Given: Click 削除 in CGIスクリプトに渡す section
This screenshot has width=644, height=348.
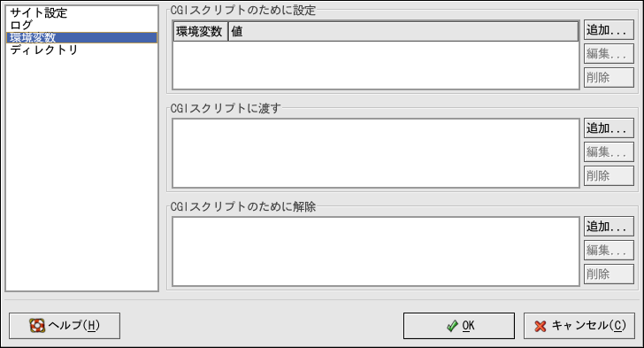Looking at the screenshot, I should click(x=609, y=175).
